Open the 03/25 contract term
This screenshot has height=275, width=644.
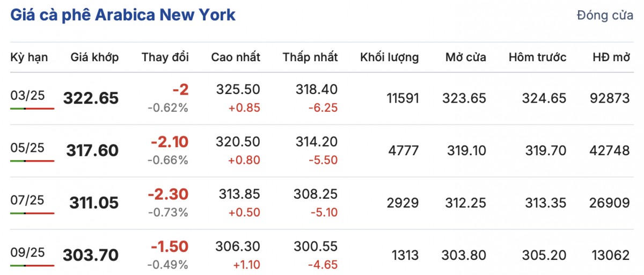(28, 96)
